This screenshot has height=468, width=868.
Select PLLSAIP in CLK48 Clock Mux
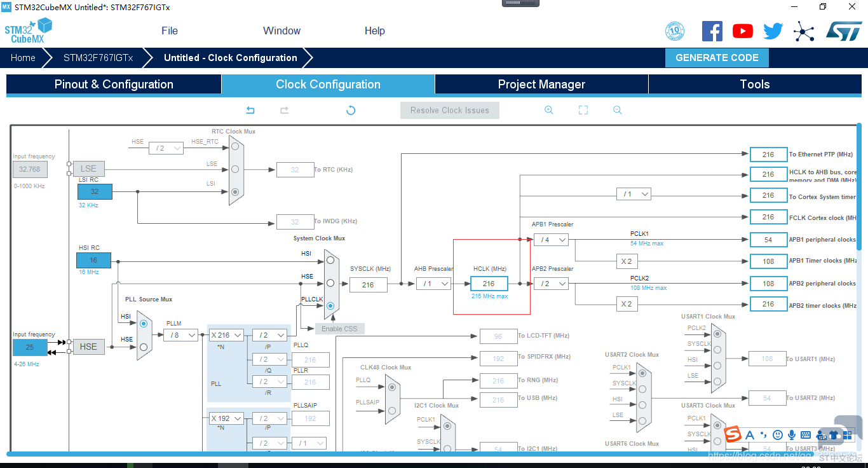(392, 410)
